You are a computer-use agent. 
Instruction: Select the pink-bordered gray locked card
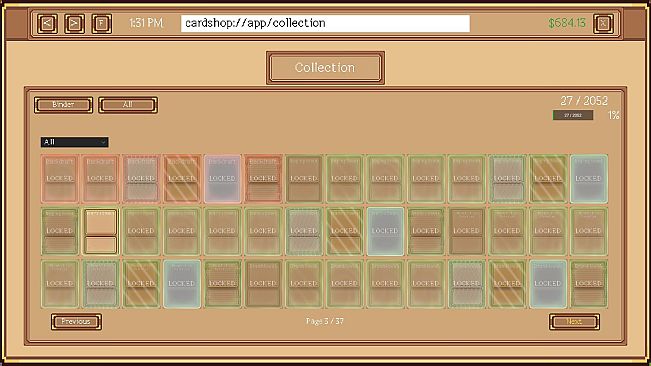[x=223, y=179]
